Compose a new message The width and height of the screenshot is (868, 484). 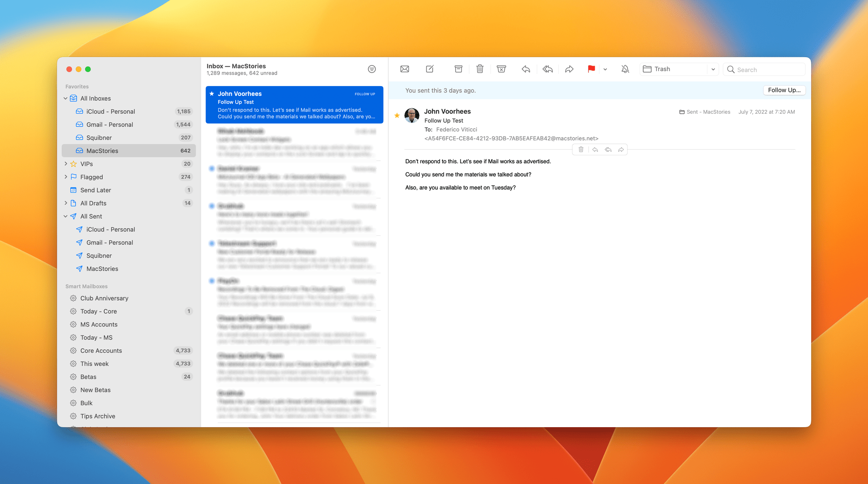tap(430, 69)
